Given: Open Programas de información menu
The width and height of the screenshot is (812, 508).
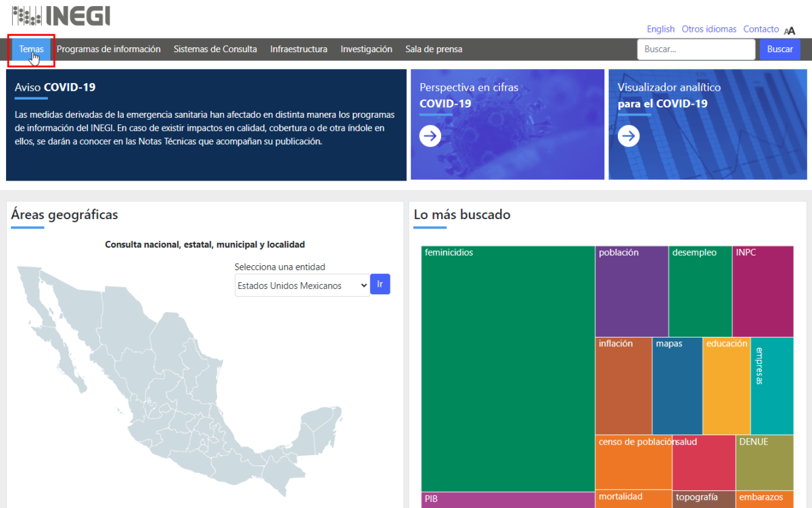Looking at the screenshot, I should coord(108,49).
